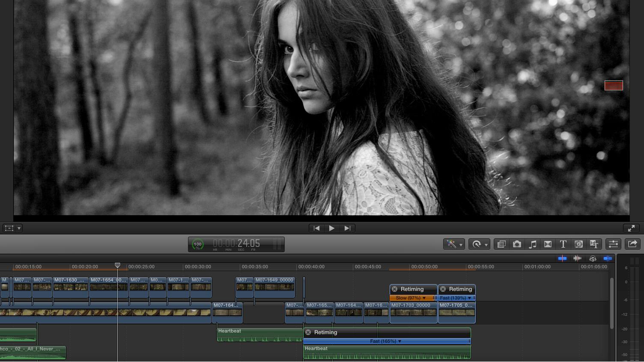Viewport: 644px width, 362px height.
Task: Open the Enhancements magic wand menu
Action: point(454,244)
